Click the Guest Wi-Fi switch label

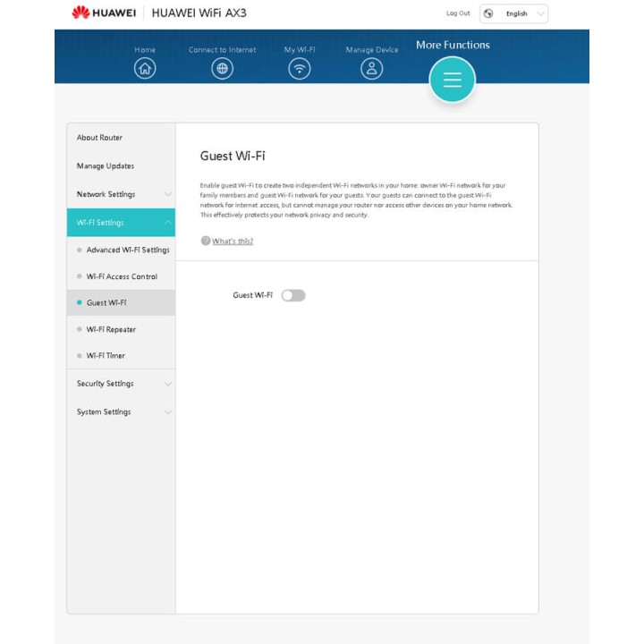point(252,295)
